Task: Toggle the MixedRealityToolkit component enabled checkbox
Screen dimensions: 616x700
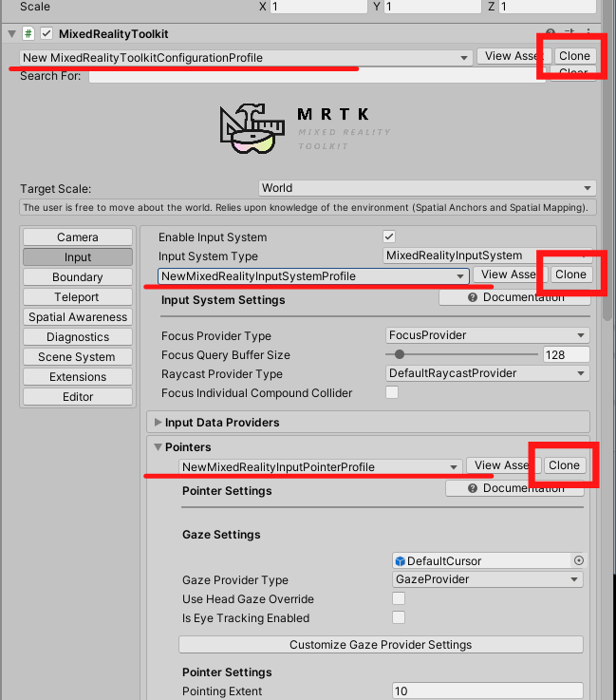Action: pos(47,33)
